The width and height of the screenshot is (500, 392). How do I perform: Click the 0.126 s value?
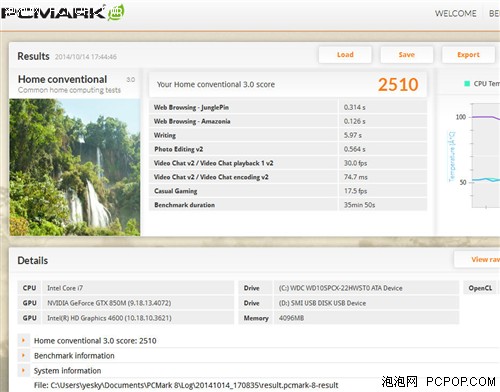pyautogui.click(x=355, y=121)
